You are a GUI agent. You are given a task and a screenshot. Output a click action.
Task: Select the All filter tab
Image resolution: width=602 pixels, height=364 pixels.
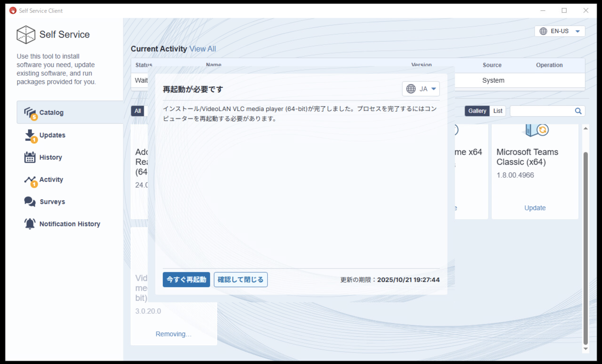(x=138, y=111)
